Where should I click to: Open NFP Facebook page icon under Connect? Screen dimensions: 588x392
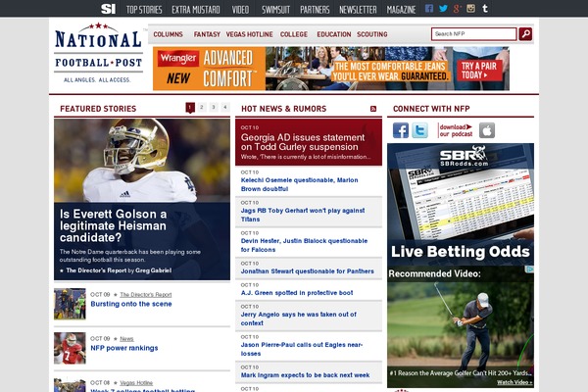click(x=401, y=130)
